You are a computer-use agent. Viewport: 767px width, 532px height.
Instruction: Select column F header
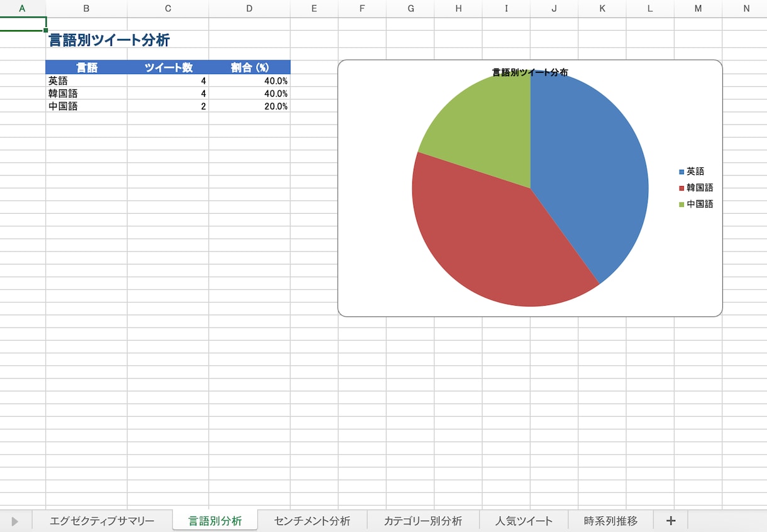pyautogui.click(x=362, y=8)
